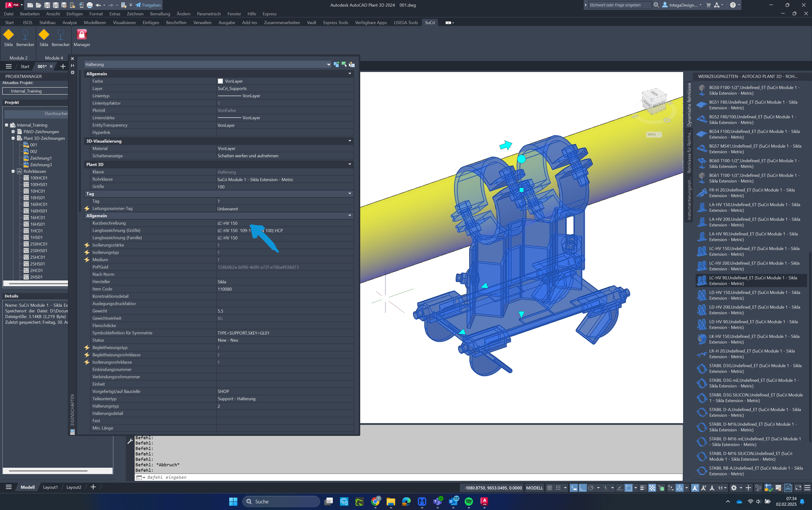Click Farbe VonLayer white color swatch
The image size is (812, 510).
[x=220, y=81]
